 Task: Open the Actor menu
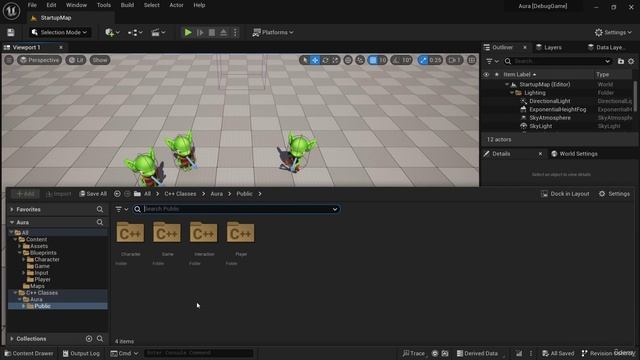(x=176, y=5)
